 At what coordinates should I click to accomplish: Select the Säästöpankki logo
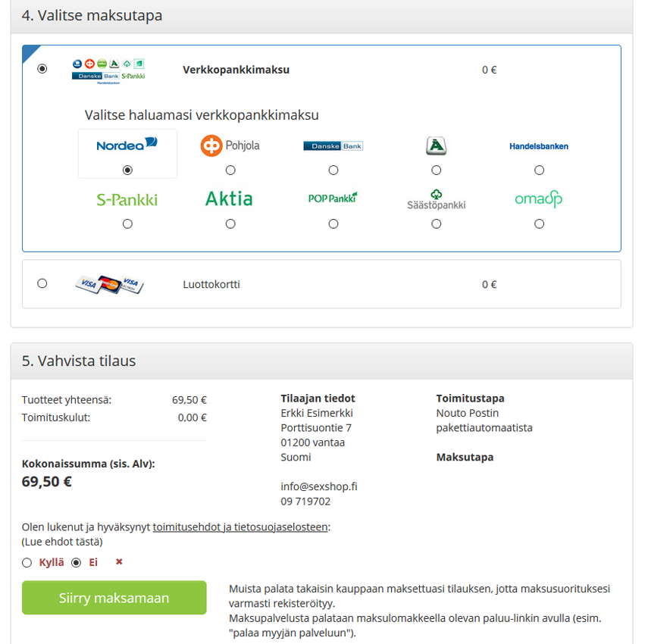[x=436, y=200]
